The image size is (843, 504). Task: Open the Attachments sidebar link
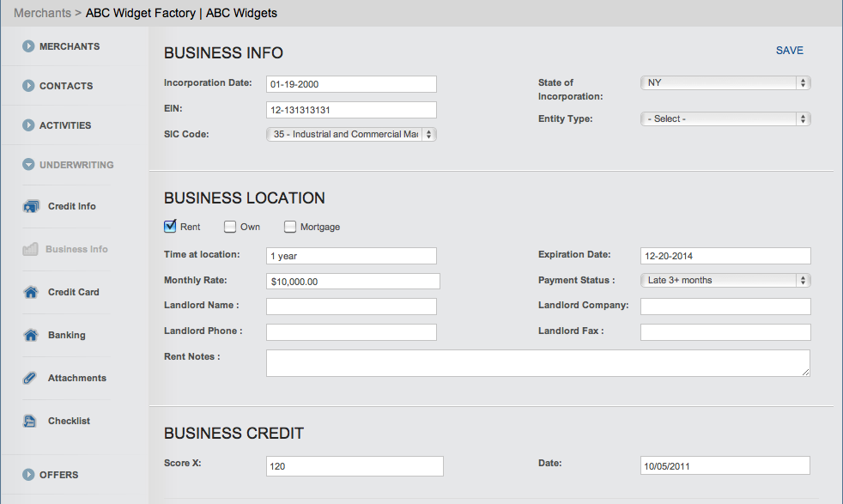[x=77, y=378]
